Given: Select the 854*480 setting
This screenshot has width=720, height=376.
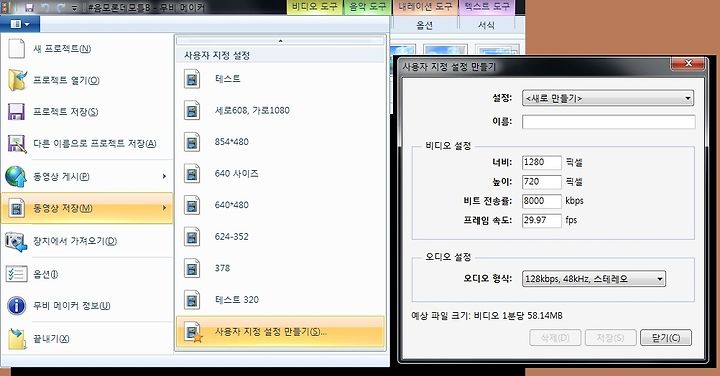Looking at the screenshot, I should click(x=280, y=142).
